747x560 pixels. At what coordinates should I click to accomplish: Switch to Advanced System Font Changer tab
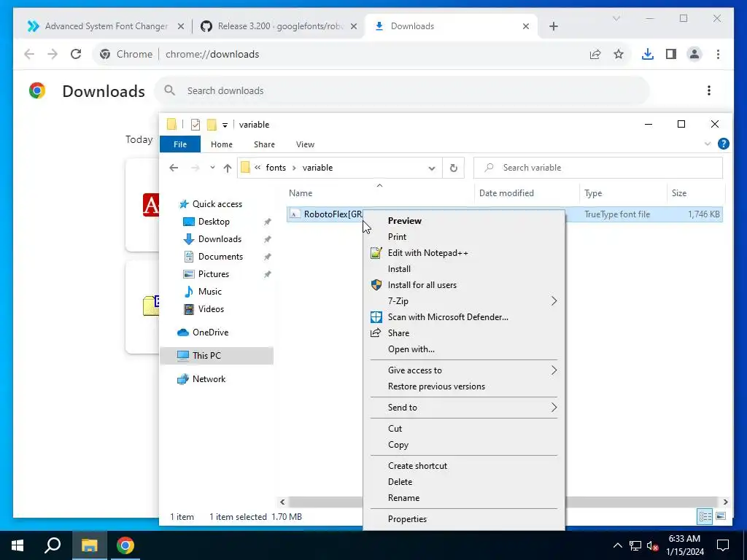coord(106,26)
